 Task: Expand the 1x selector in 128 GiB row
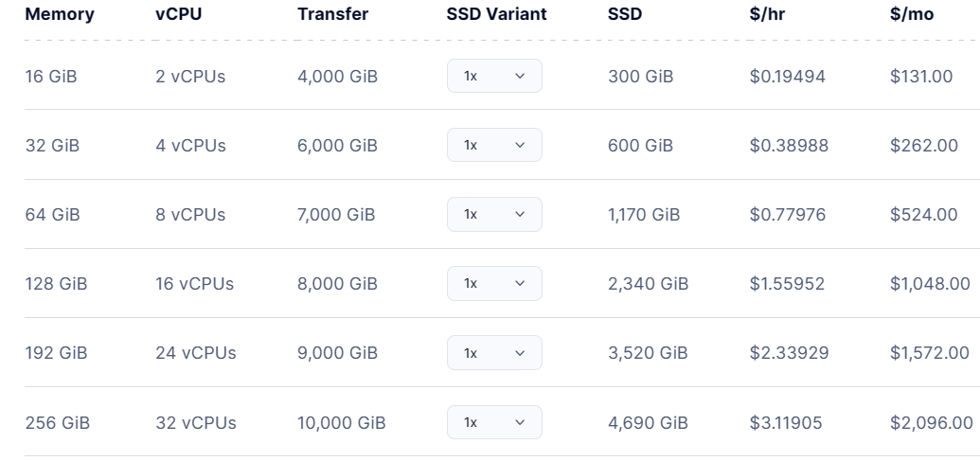[x=493, y=284]
